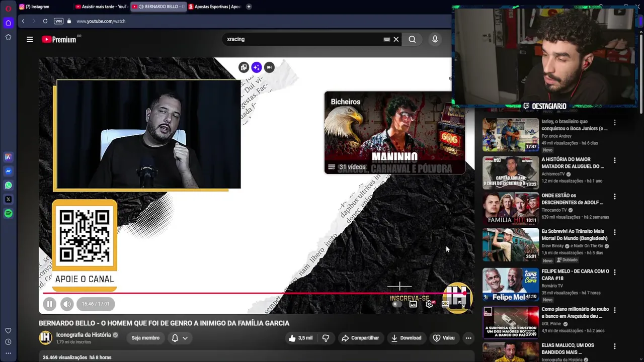Toggle the autoplay switch
Screen dimensions: 644x362
(x=397, y=304)
